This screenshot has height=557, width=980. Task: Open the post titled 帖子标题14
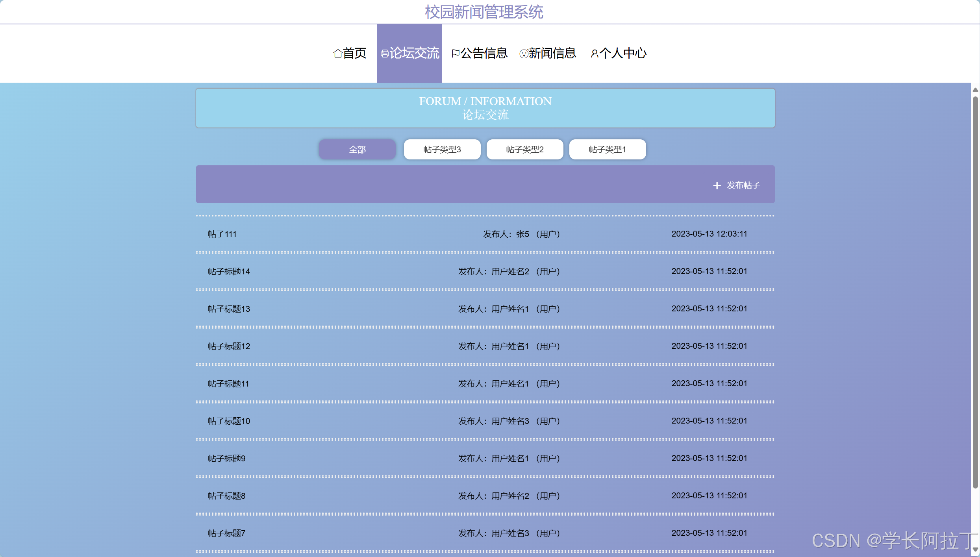coord(229,272)
